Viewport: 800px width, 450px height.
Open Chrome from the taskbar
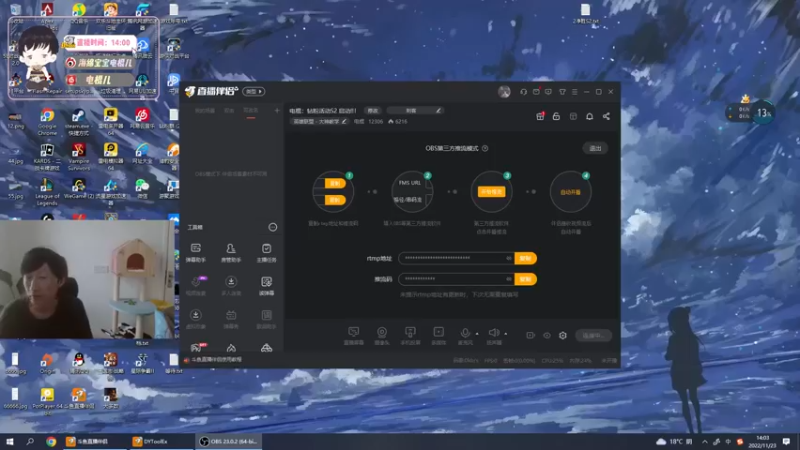51,441
